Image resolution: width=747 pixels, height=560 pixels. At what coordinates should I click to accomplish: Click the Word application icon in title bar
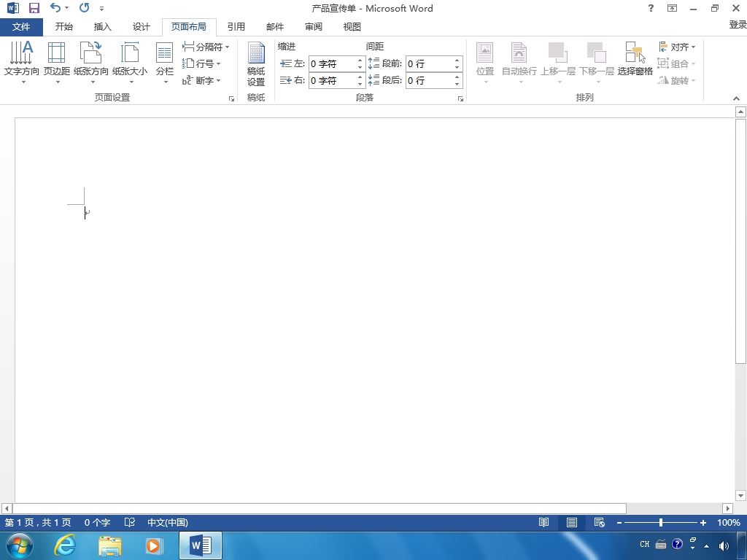tap(13, 8)
